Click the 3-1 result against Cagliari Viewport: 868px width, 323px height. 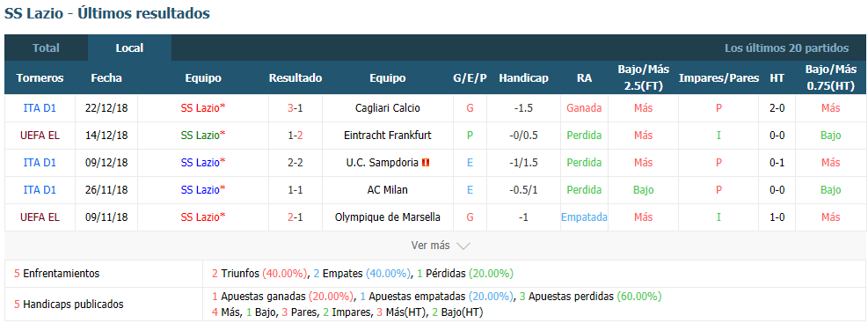click(295, 108)
